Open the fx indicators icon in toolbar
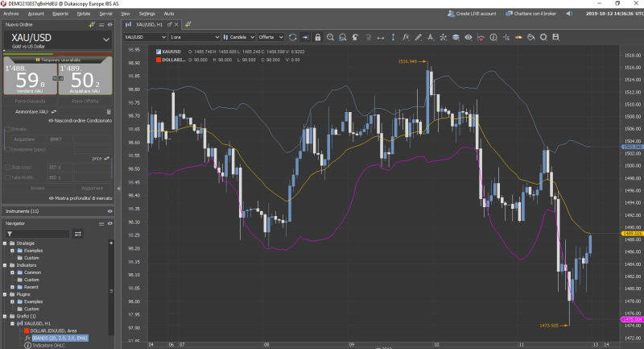The width and height of the screenshot is (644, 349). click(x=406, y=37)
